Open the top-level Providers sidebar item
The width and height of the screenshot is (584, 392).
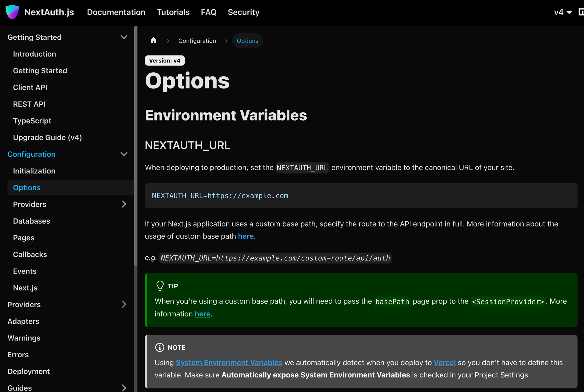point(24,304)
